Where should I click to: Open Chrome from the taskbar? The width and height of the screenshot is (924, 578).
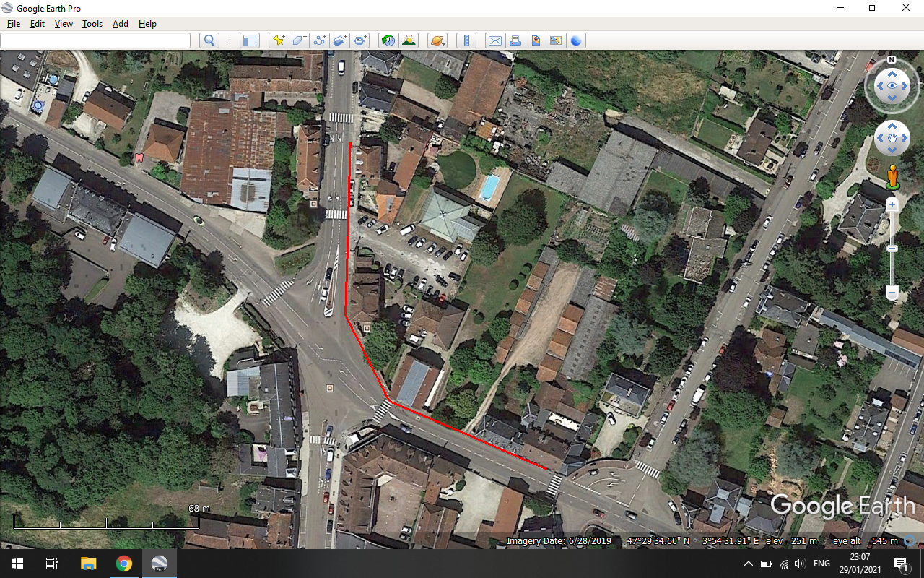point(124,564)
